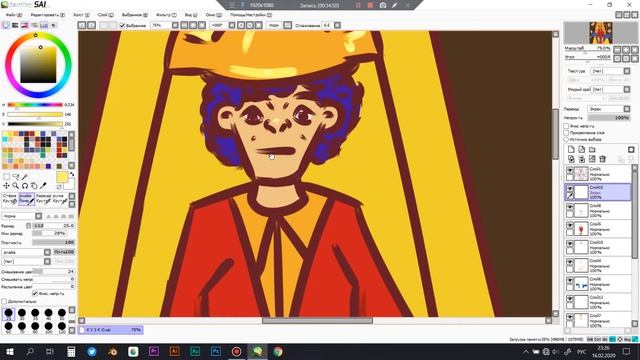
Task: Adjust the brush size slider
Action: [53, 225]
